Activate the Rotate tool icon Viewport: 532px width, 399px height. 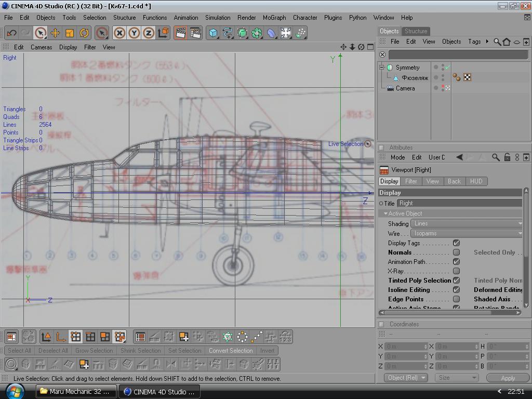84,33
